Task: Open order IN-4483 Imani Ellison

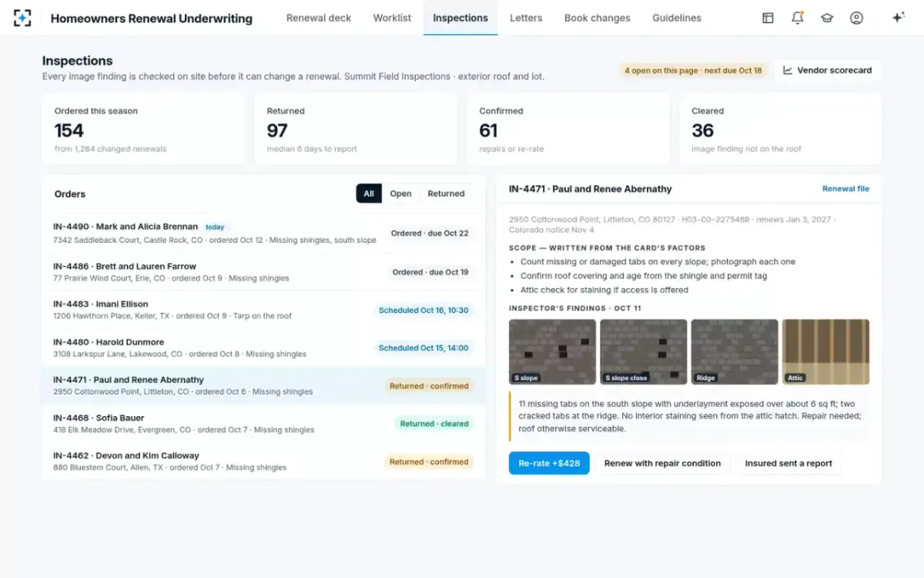Action: point(263,309)
